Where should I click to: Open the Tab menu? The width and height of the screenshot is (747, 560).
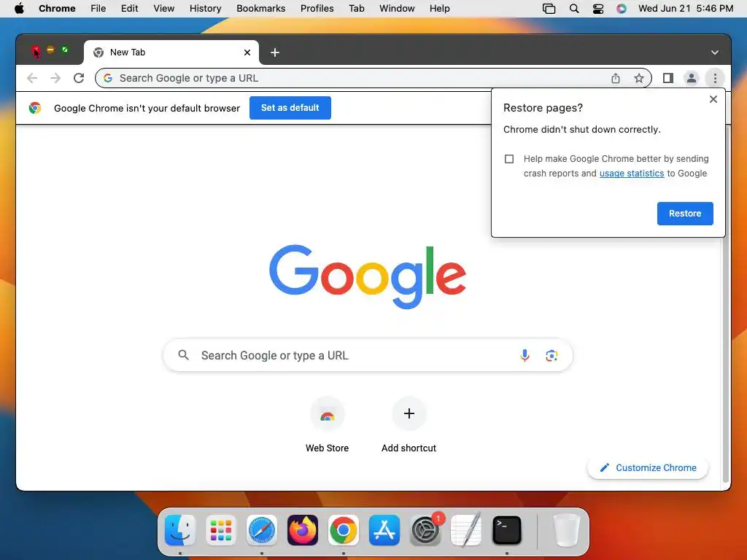coord(356,9)
